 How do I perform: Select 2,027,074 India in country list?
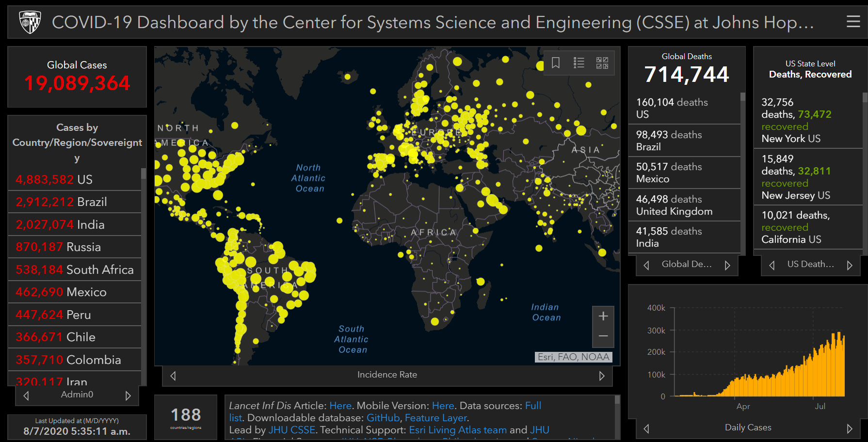pyautogui.click(x=75, y=224)
